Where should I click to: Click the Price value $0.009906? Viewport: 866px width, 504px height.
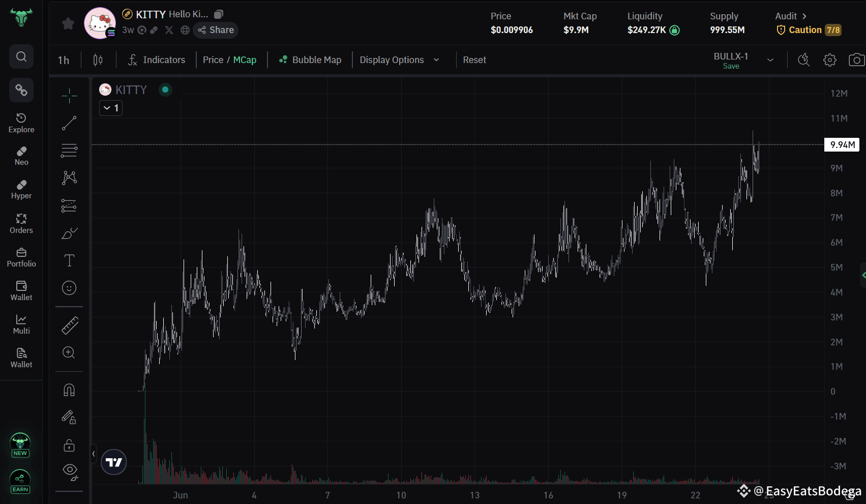point(512,30)
